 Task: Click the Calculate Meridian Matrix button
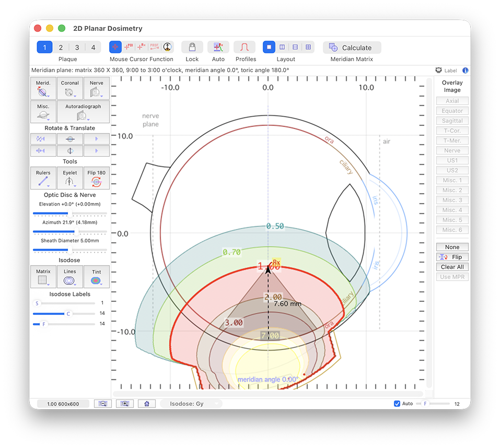[x=352, y=48]
